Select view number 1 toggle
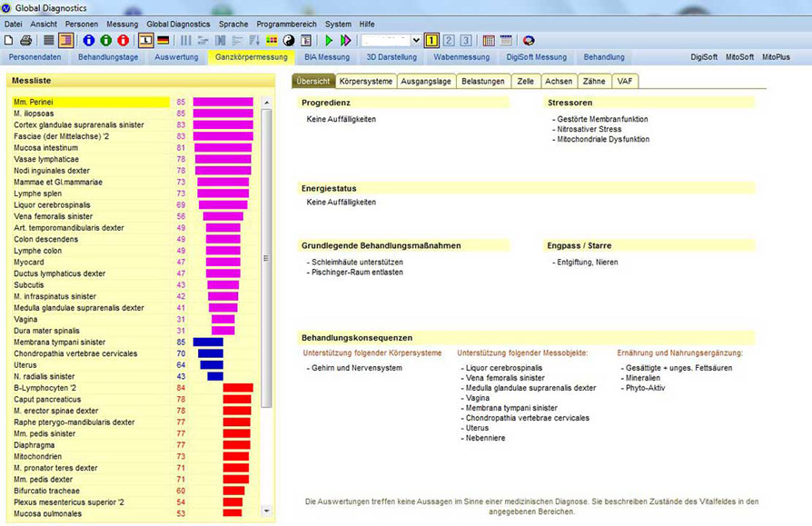 click(431, 40)
